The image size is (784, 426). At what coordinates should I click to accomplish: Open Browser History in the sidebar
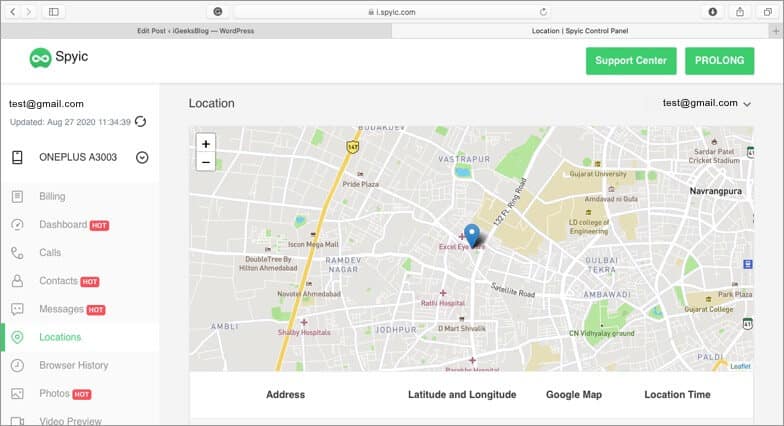click(74, 365)
